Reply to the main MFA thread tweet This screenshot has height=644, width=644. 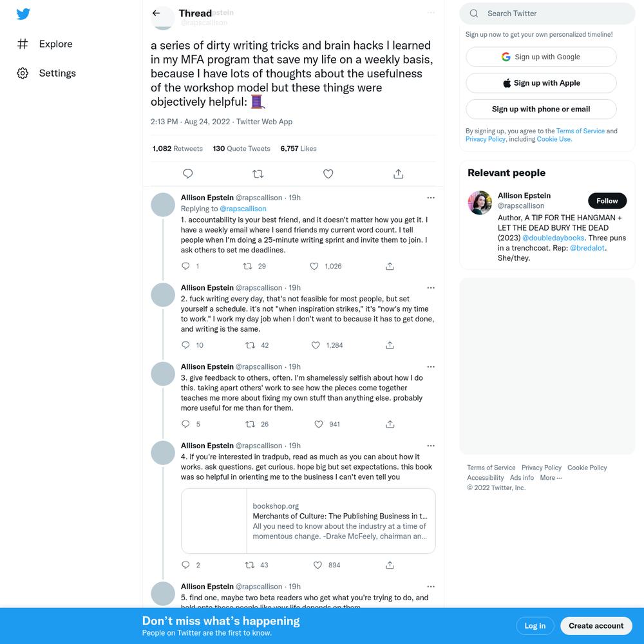(187, 174)
